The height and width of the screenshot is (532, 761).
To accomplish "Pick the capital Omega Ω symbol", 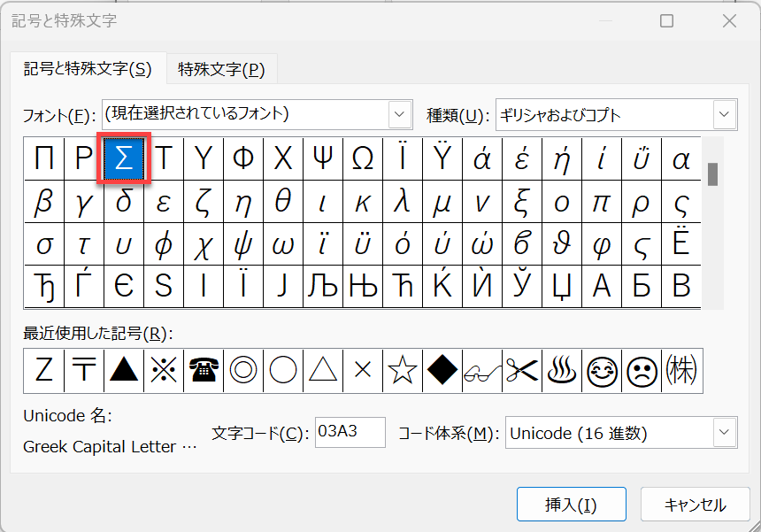I will [x=363, y=158].
